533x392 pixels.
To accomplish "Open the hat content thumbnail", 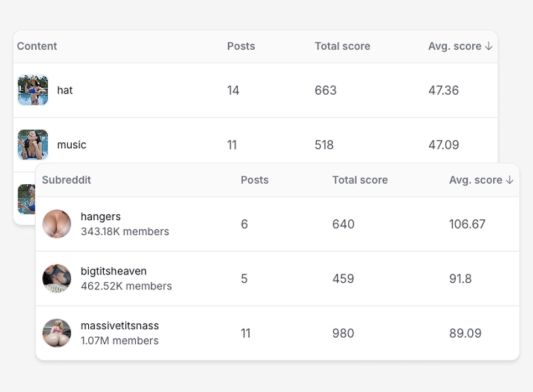I will pyautogui.click(x=33, y=90).
